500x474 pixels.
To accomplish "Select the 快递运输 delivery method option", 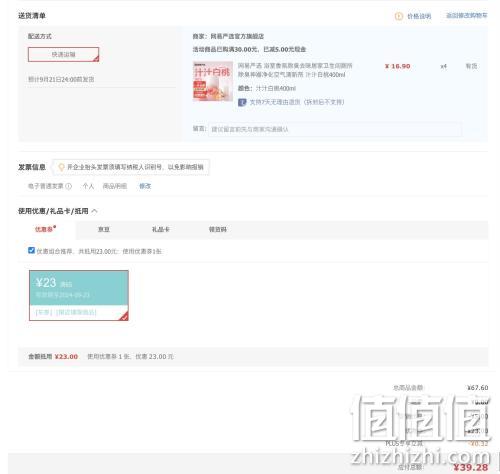I will 63,55.
